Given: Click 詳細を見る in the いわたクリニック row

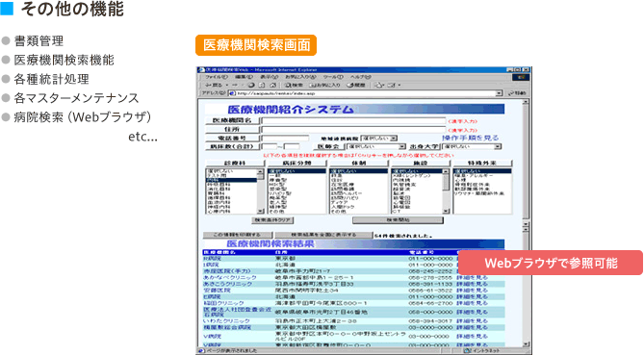Looking at the screenshot, I should (x=473, y=321).
